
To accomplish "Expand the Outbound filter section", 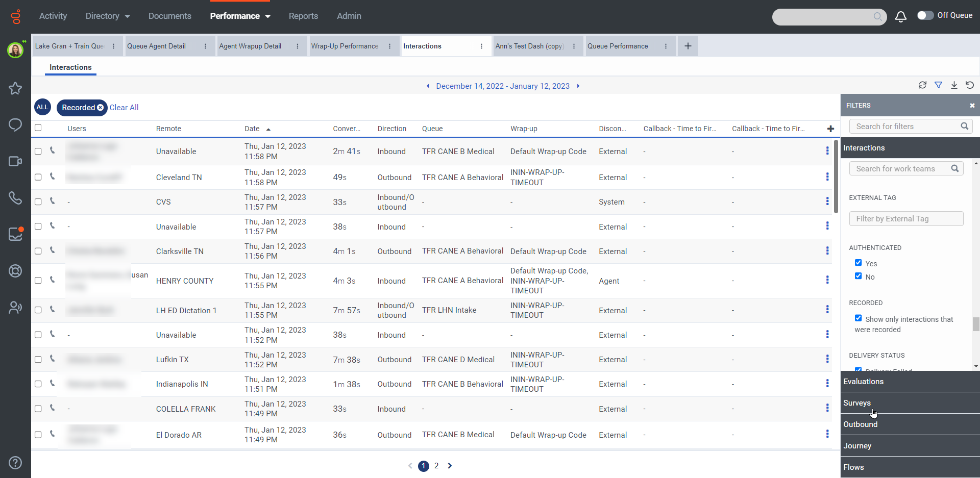I will click(910, 424).
